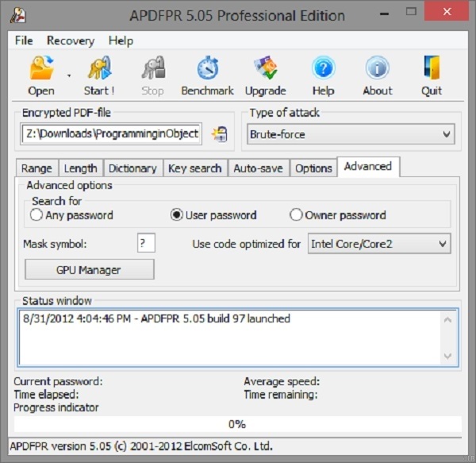476x463 pixels.
Task: Select the Any password option
Action: 36,215
